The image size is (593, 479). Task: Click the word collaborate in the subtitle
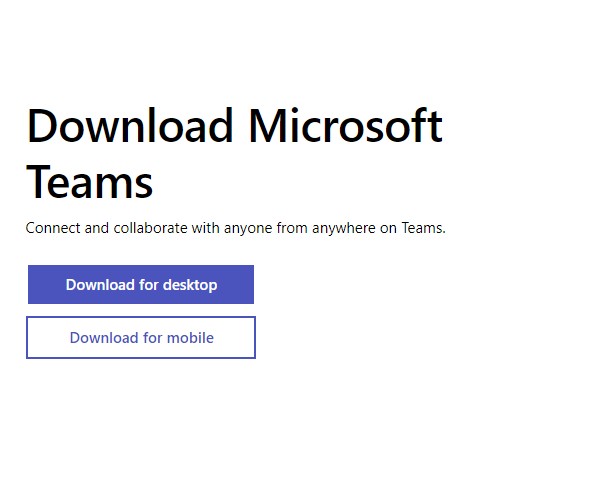click(151, 228)
